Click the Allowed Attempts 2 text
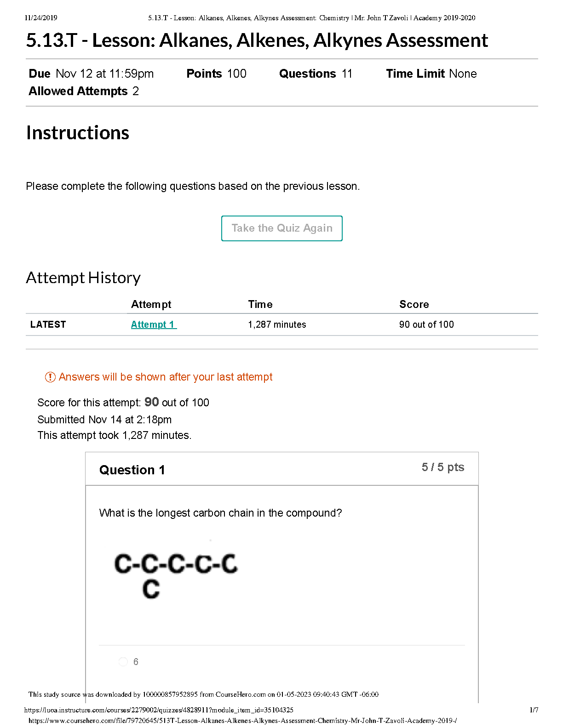Viewport: 563px width, 728px height. [84, 91]
